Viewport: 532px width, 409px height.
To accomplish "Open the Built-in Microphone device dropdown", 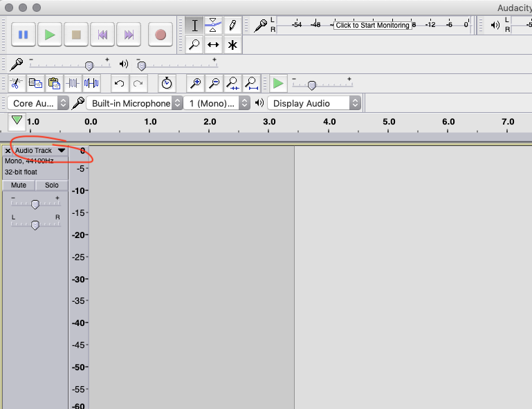I will [x=134, y=103].
